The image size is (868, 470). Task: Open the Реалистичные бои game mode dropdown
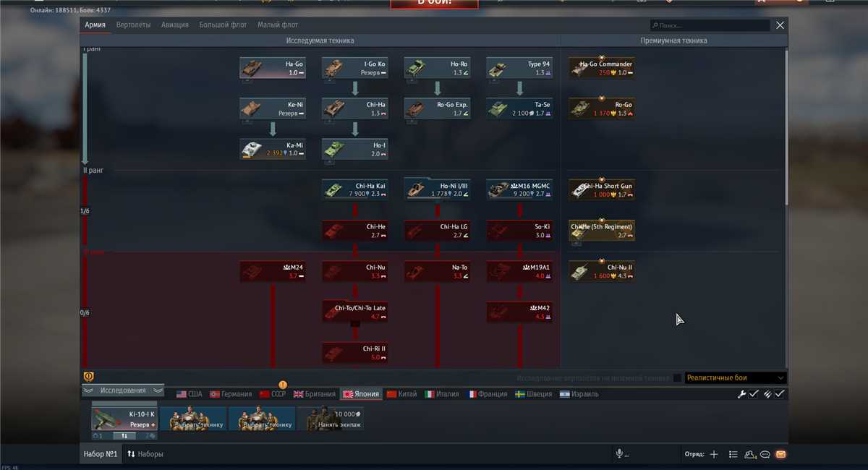(735, 377)
